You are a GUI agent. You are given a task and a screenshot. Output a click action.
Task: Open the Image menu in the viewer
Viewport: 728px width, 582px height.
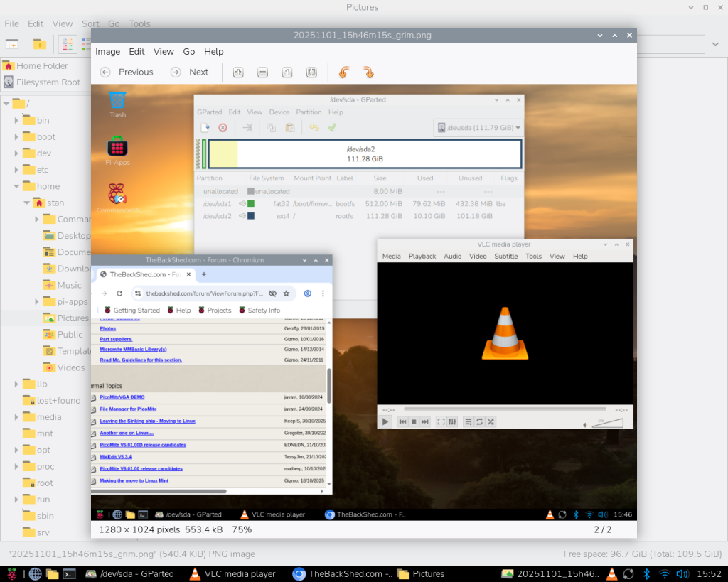108,51
